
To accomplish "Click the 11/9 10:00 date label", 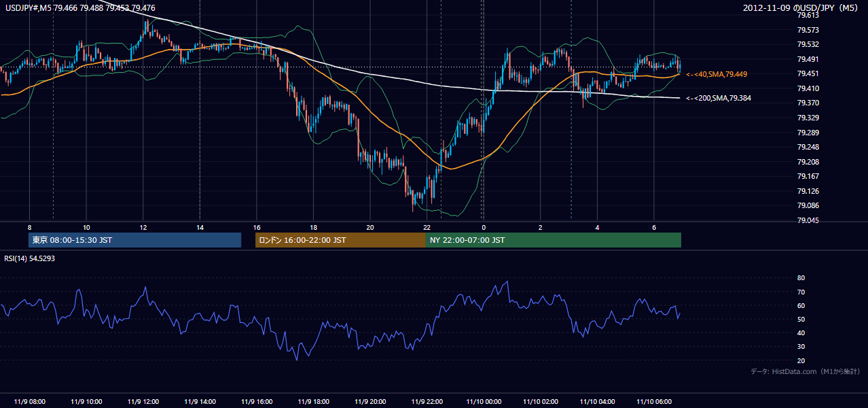I will pyautogui.click(x=86, y=402).
